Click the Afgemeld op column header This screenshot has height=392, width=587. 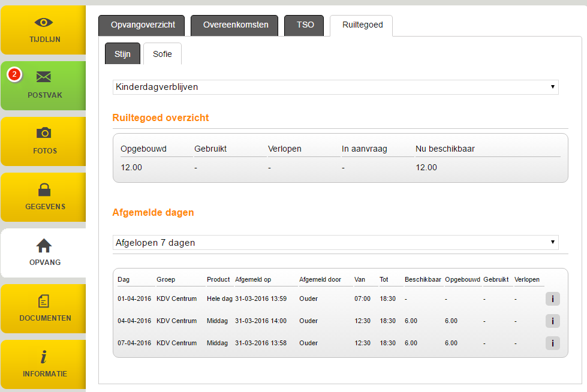pos(253,280)
